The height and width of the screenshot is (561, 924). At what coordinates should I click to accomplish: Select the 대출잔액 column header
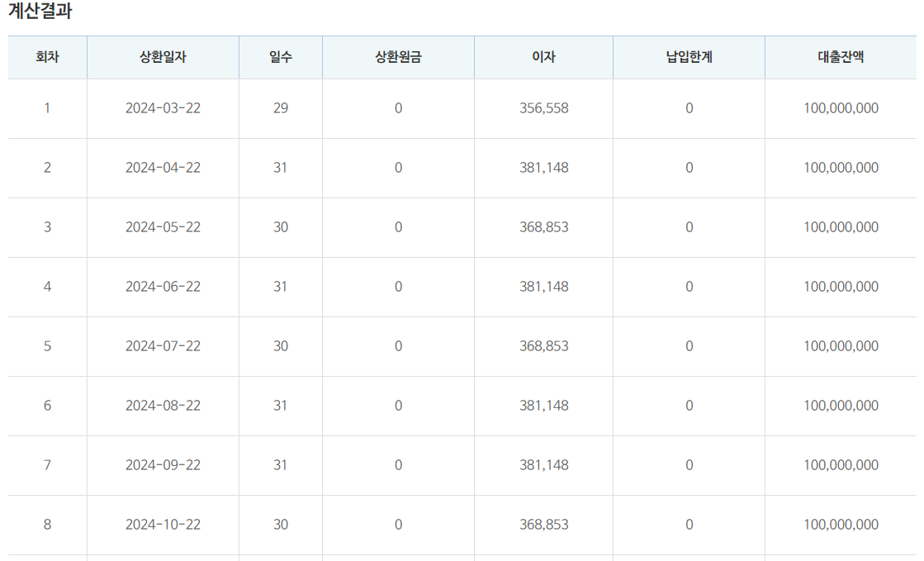841,56
